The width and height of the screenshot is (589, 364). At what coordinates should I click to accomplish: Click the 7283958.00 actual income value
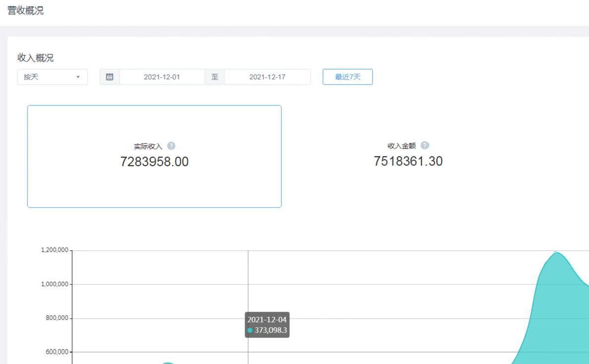(x=154, y=162)
